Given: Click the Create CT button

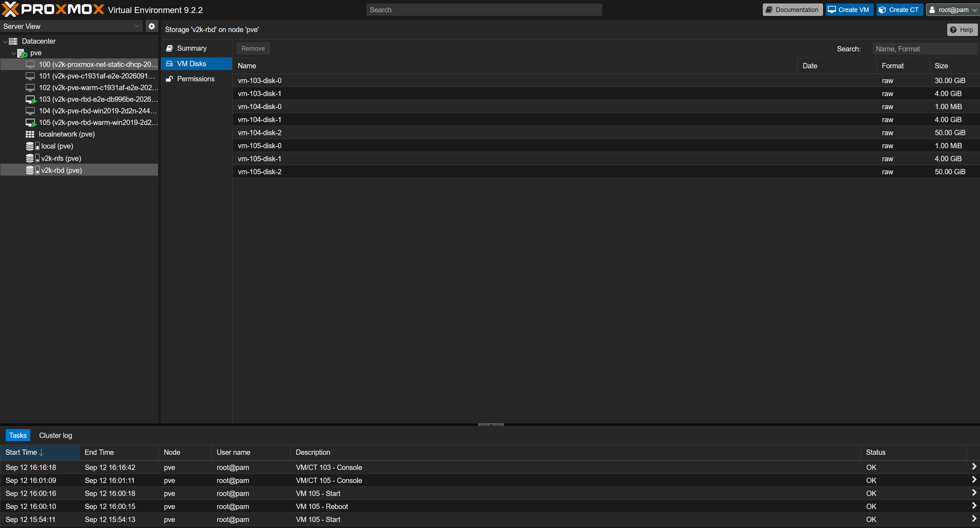Looking at the screenshot, I should click(x=899, y=10).
